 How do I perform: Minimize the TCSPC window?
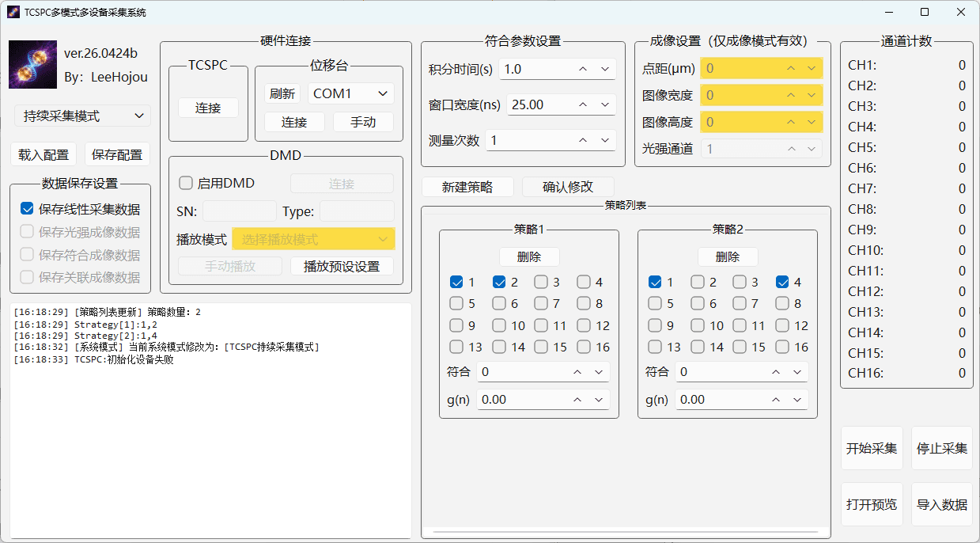coord(888,12)
